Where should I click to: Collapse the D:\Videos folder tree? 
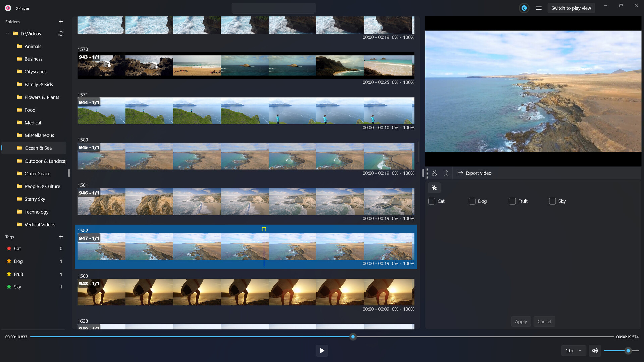[7, 34]
